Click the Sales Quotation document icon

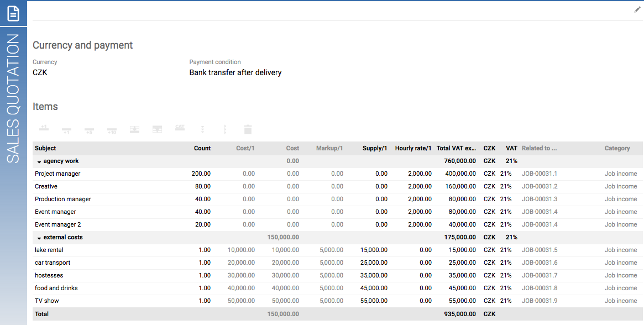13,13
